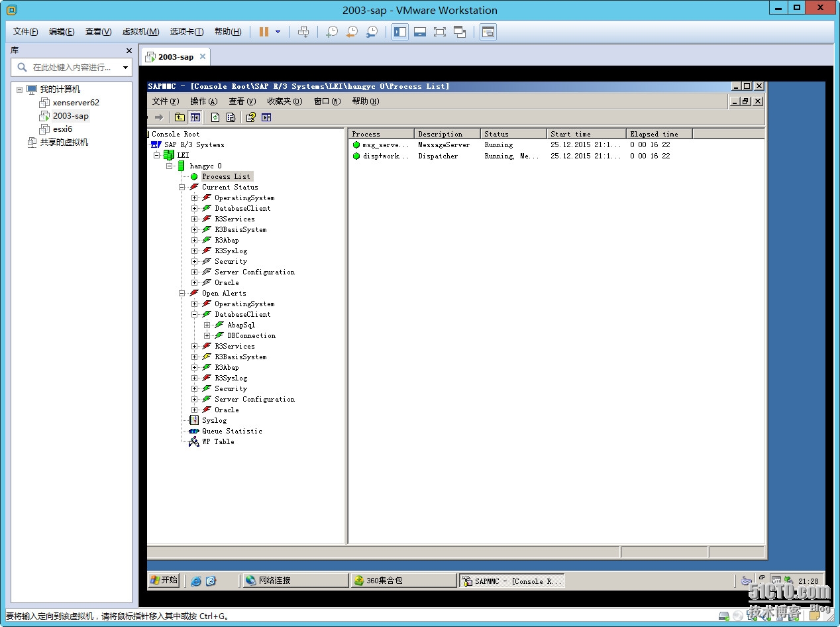Click green status icon of msg_server process
Image resolution: width=840 pixels, height=627 pixels.
point(356,144)
